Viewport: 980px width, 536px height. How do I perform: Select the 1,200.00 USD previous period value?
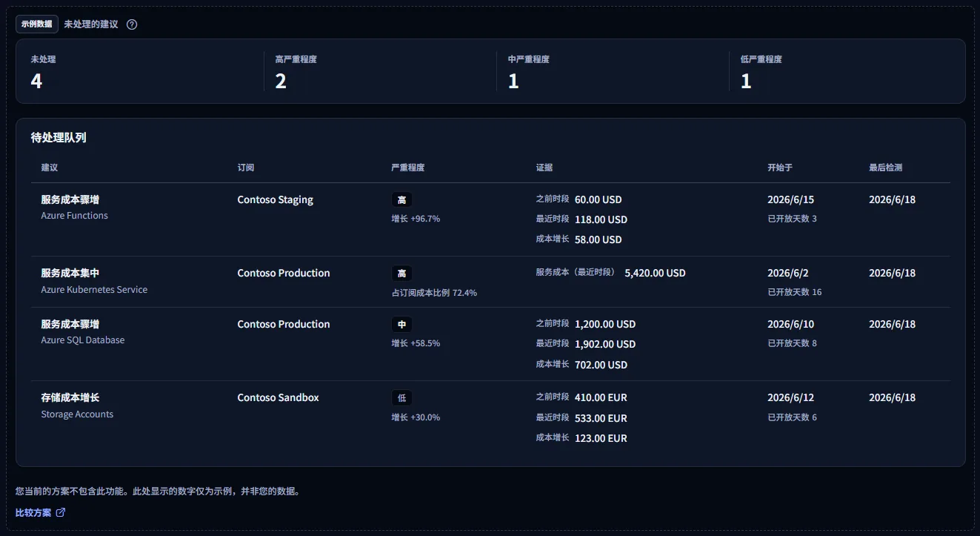click(605, 324)
